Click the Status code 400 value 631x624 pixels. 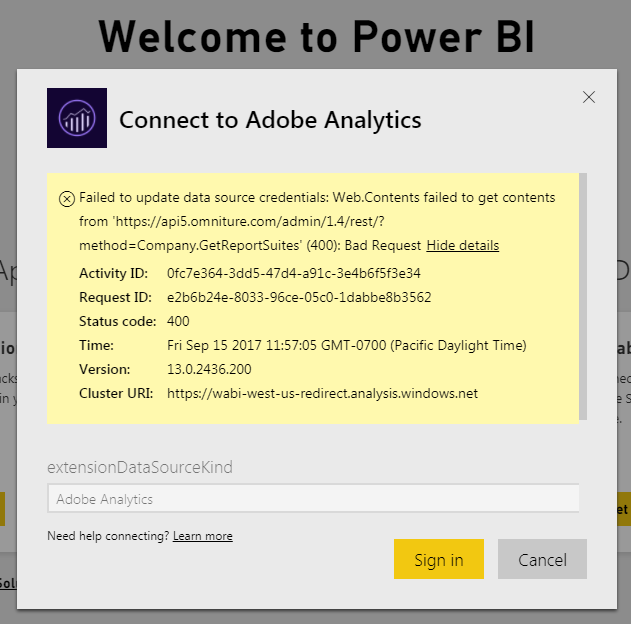click(178, 321)
